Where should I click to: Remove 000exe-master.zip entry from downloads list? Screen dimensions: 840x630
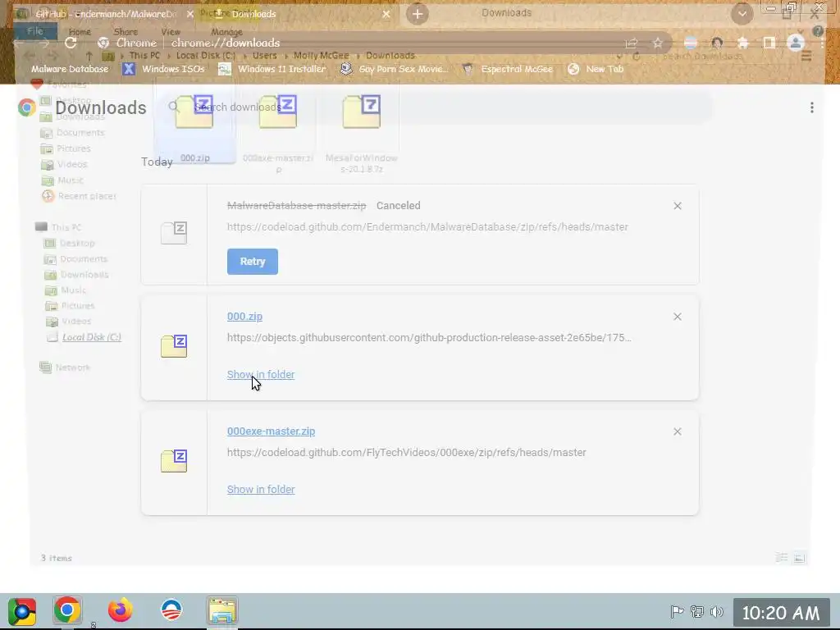[x=678, y=431]
